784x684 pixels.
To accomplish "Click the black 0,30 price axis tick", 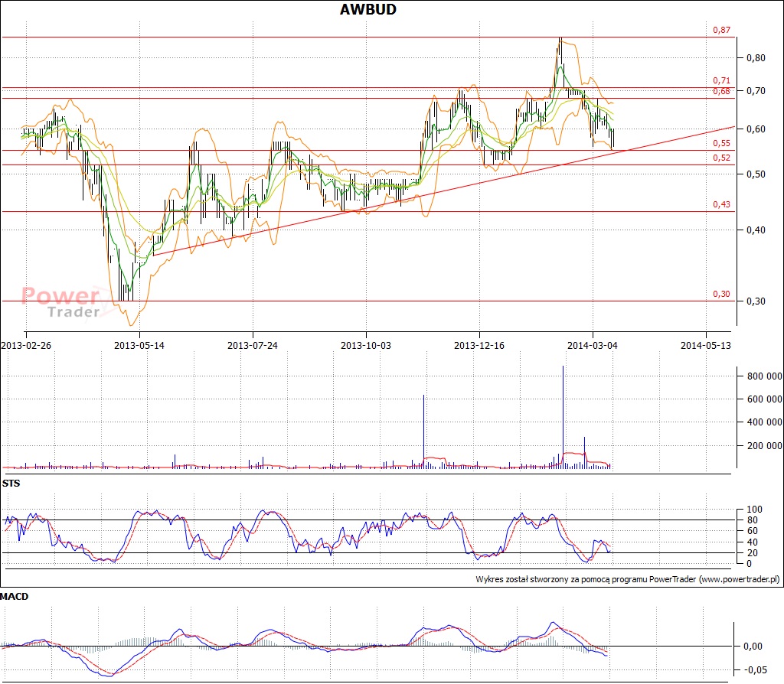I will coord(756,301).
